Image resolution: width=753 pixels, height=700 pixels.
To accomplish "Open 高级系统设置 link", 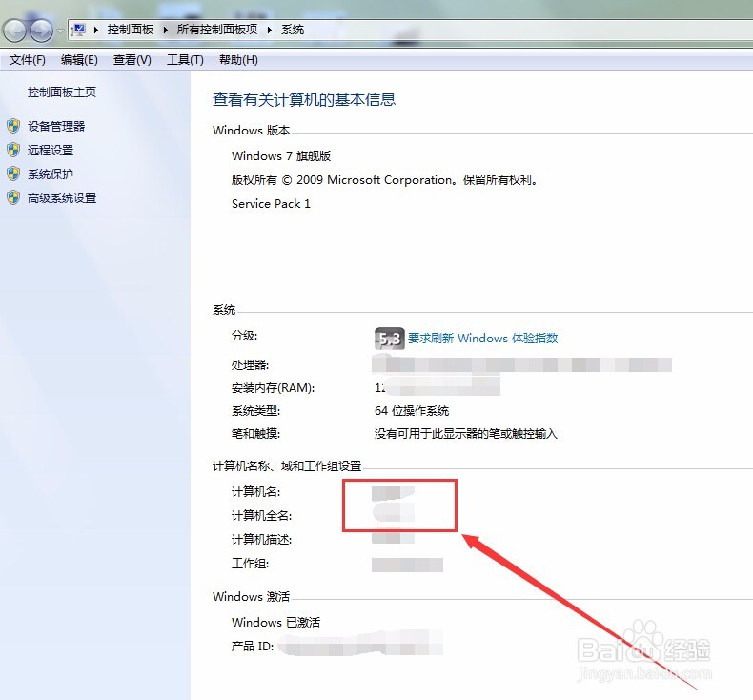I will [62, 197].
